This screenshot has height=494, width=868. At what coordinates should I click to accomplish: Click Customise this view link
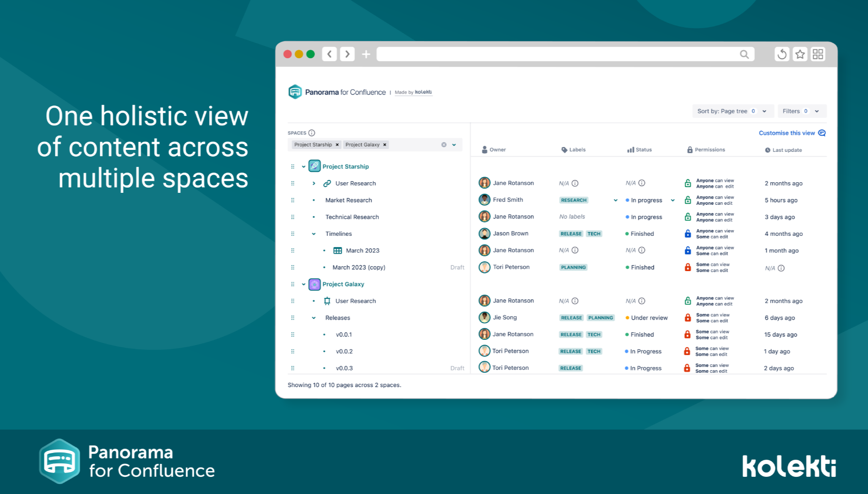pos(792,133)
